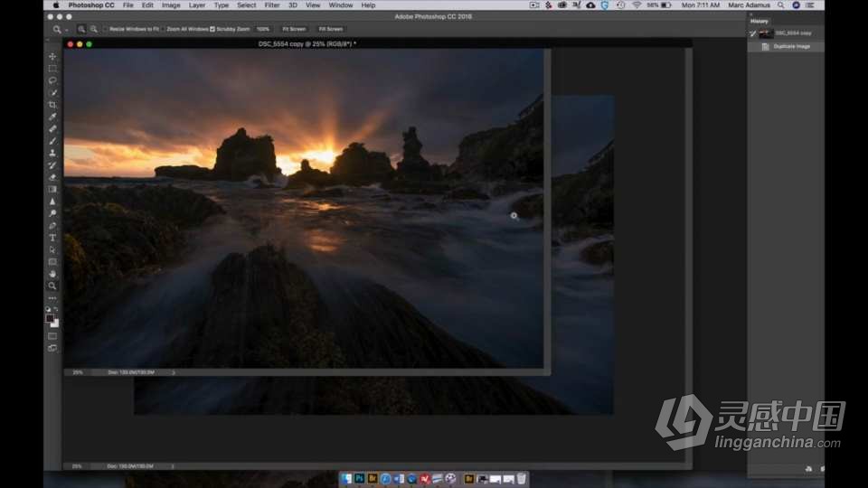Select the Eraser tool
Image resolution: width=868 pixels, height=488 pixels.
pos(52,178)
